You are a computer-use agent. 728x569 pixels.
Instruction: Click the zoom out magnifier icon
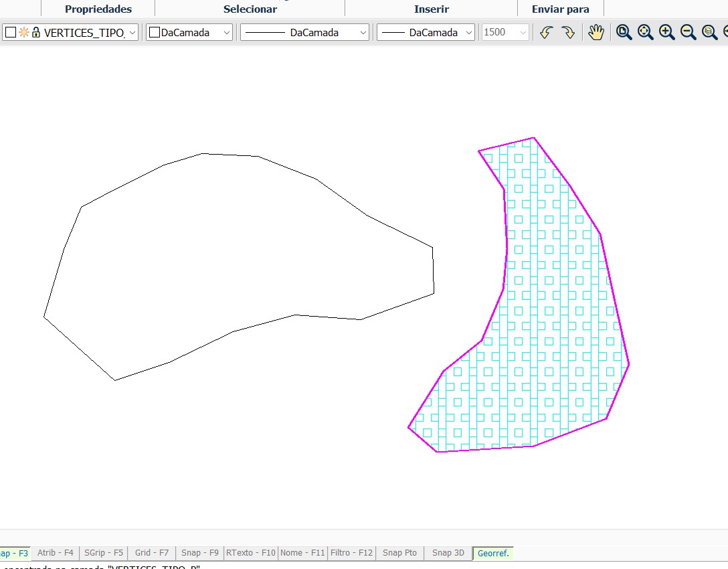(x=688, y=32)
